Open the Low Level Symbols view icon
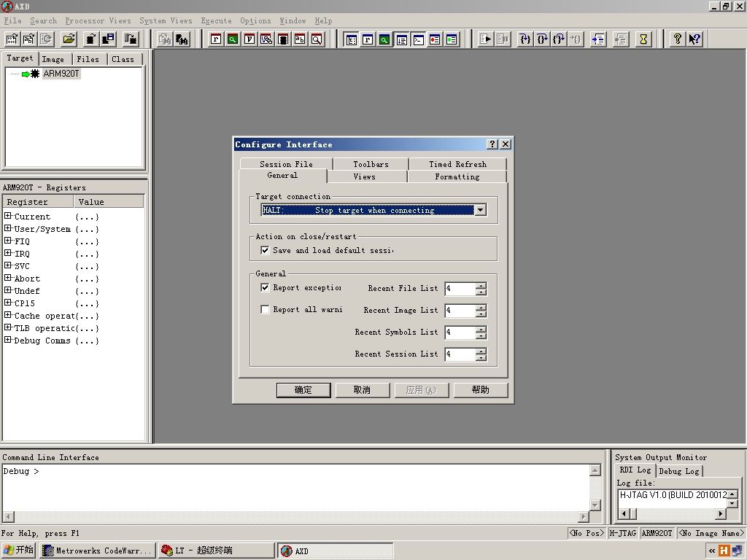Image resolution: width=747 pixels, height=560 pixels. 300,39
